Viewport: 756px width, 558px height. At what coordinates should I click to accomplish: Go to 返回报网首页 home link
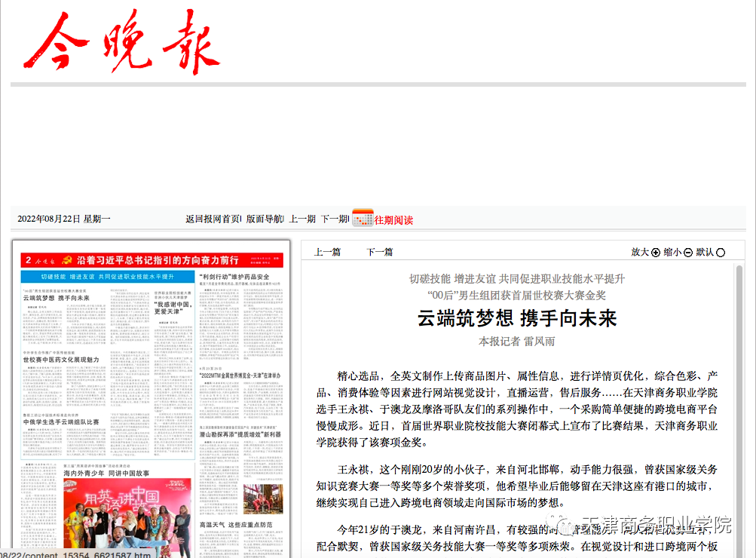coord(213,219)
